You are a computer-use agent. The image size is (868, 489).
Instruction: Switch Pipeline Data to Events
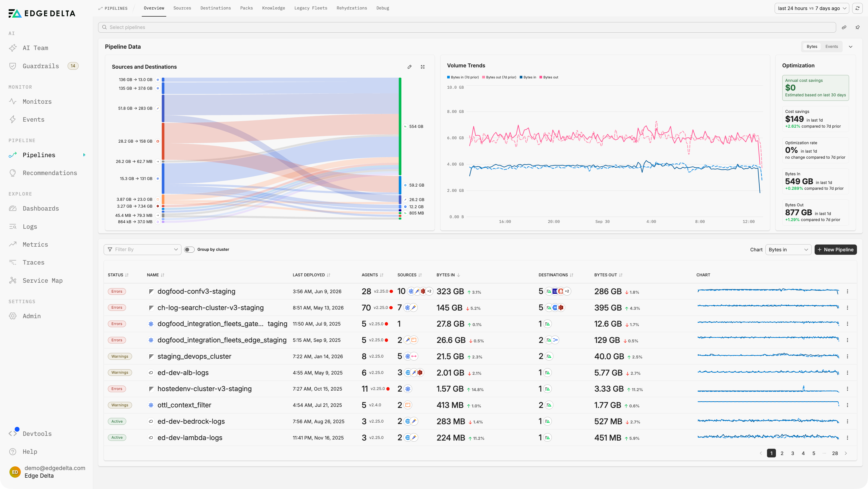(831, 47)
